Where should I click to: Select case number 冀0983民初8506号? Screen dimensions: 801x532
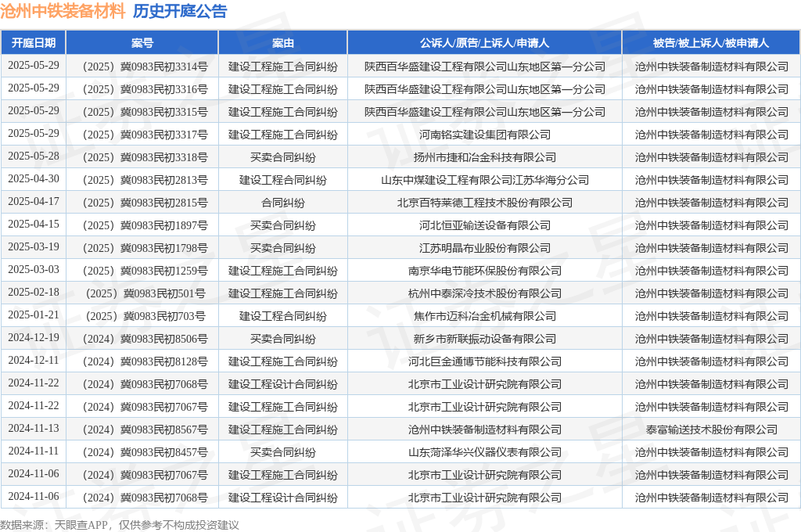click(164, 339)
